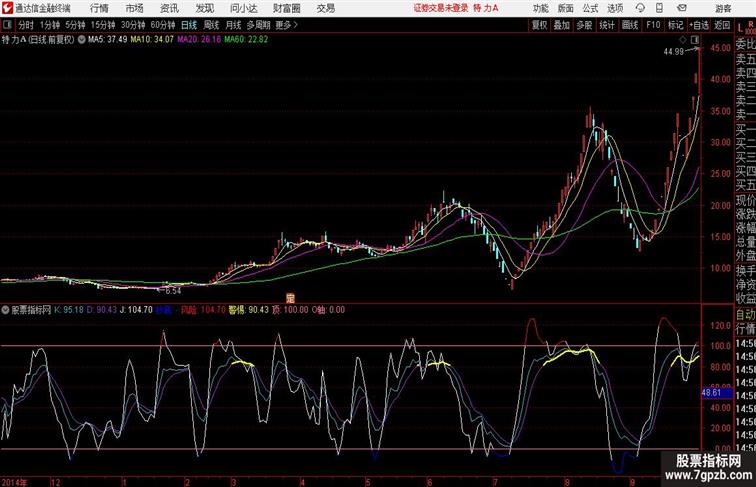The height and width of the screenshot is (487, 756).
Task: Open the 行情 menu
Action: tap(99, 8)
